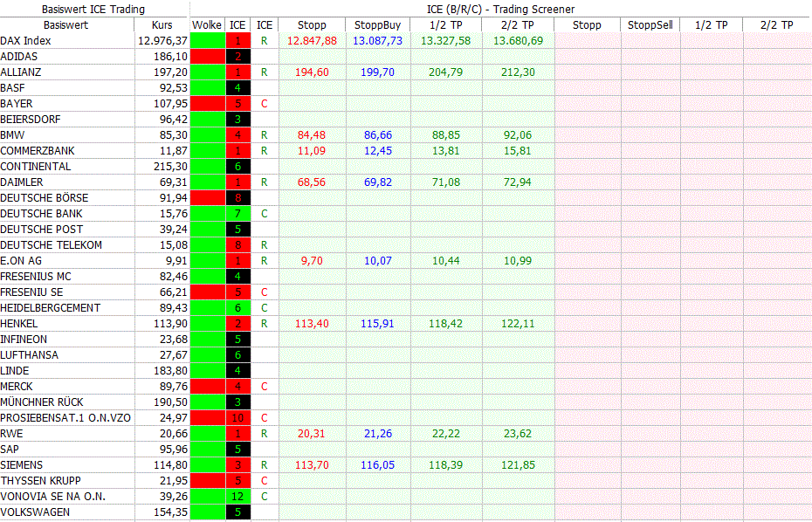Click ICE value 8 in DEUTSCHE BÖRSE row

click(237, 198)
